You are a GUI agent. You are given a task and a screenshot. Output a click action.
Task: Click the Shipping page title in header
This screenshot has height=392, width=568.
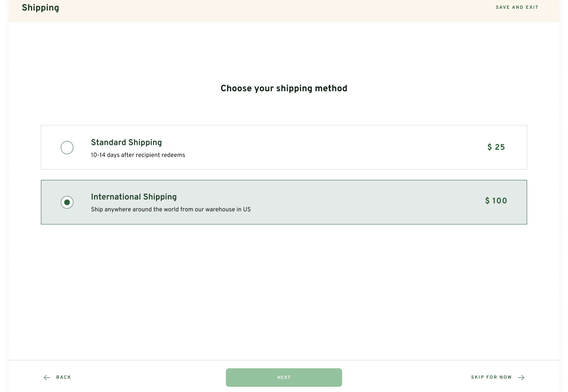41,8
